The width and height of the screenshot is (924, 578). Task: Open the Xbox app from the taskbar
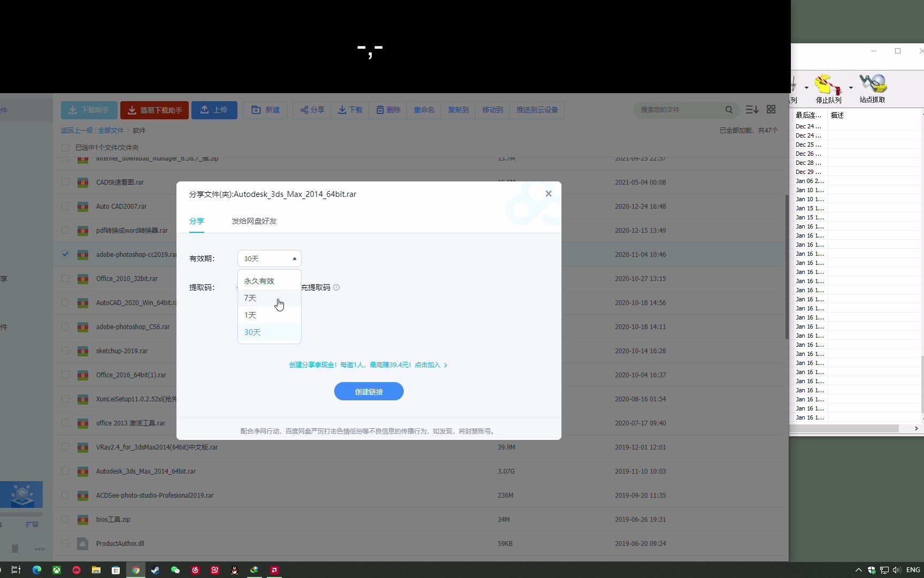[56, 570]
